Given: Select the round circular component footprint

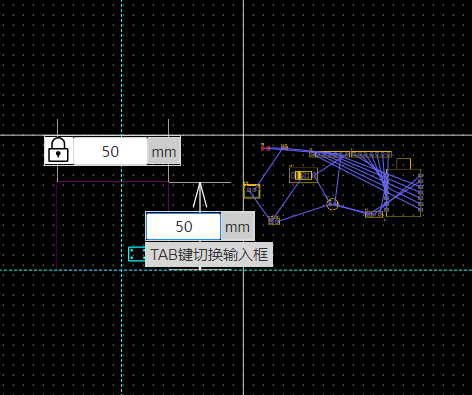Looking at the screenshot, I should 332,204.
